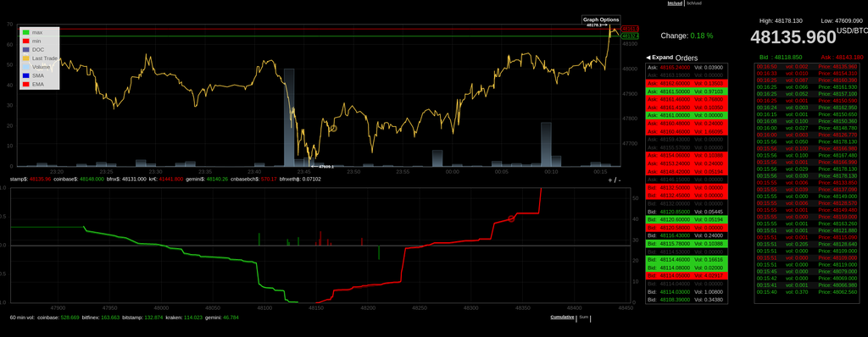Viewport: 868px width, 337px height.
Task: Select the Ask 48161.50000 green order row
Action: click(687, 91)
